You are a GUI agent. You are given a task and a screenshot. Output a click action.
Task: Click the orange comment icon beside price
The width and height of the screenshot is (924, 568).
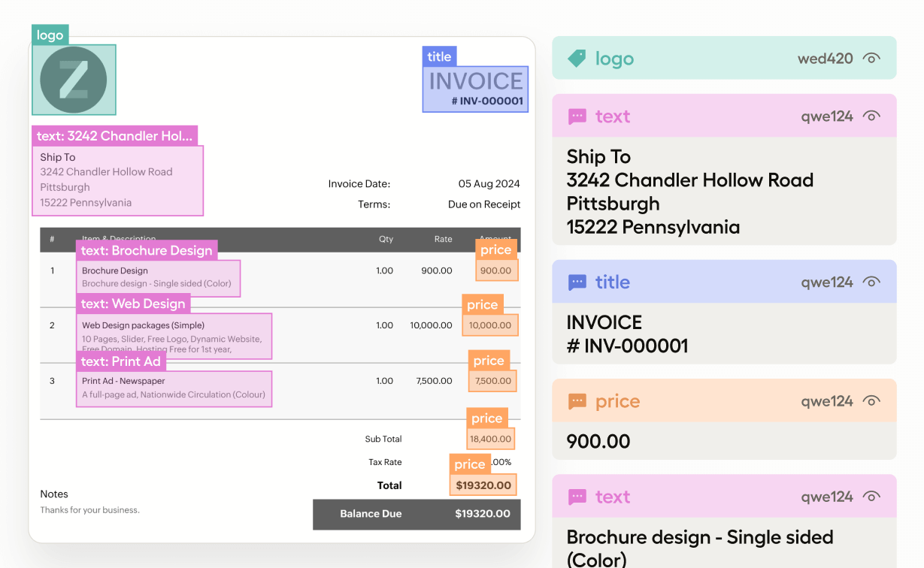click(577, 401)
